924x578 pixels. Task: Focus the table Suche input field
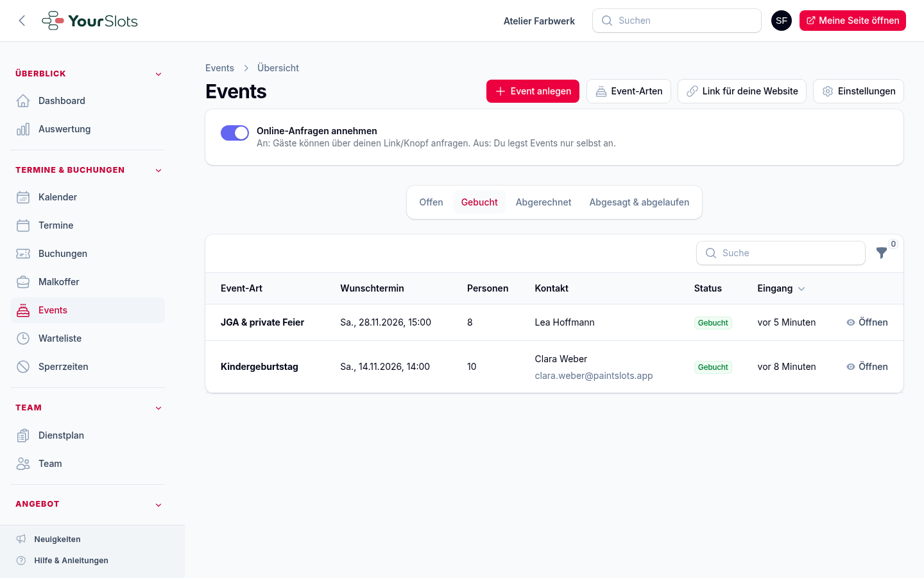[x=781, y=253]
